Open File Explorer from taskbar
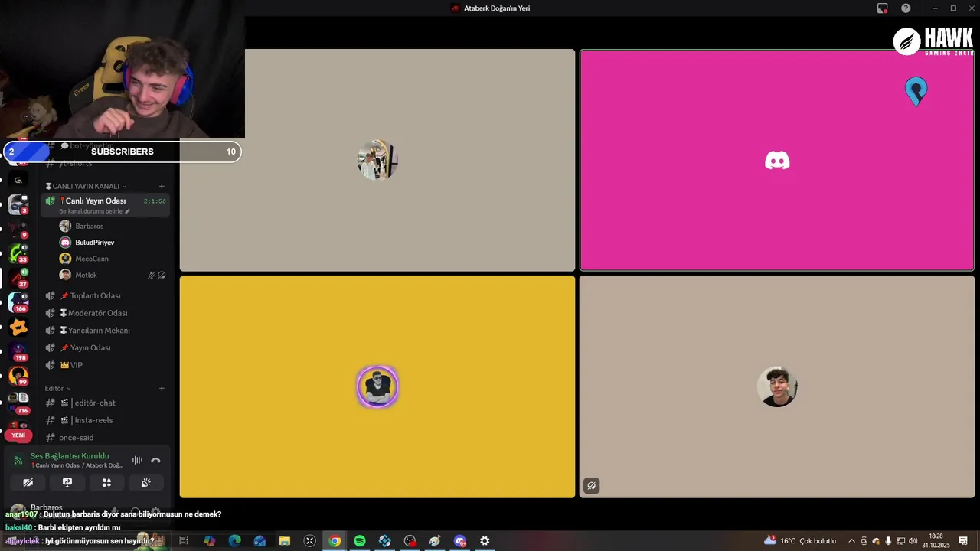The height and width of the screenshot is (551, 980). coord(285,541)
